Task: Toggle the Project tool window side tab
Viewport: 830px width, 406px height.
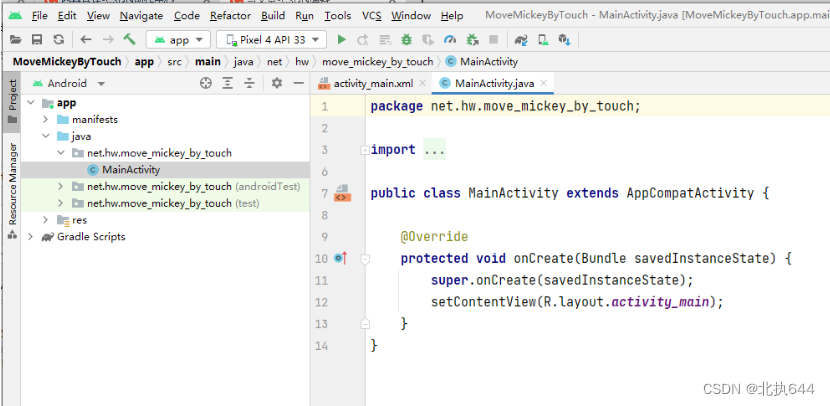Action: click(12, 101)
